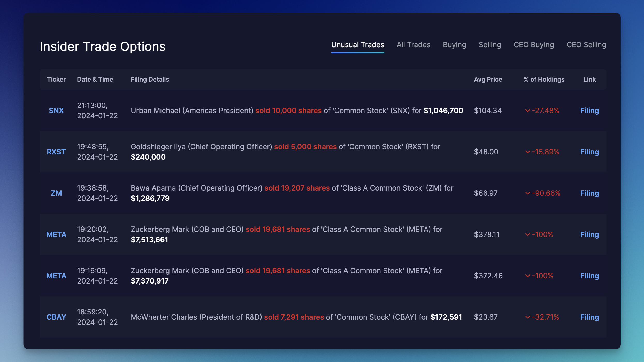This screenshot has width=644, height=362.
Task: Open the CBAY ticker link
Action: 56,317
